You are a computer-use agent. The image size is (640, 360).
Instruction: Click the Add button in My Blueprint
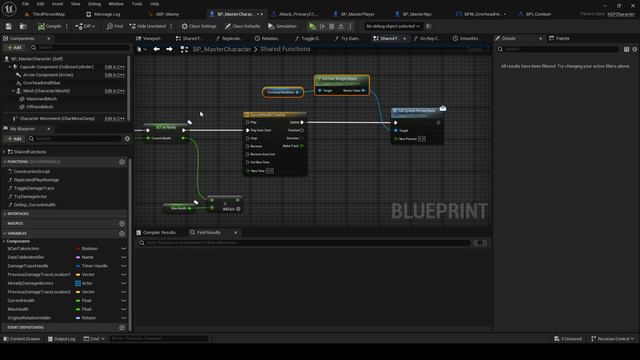click(15, 139)
